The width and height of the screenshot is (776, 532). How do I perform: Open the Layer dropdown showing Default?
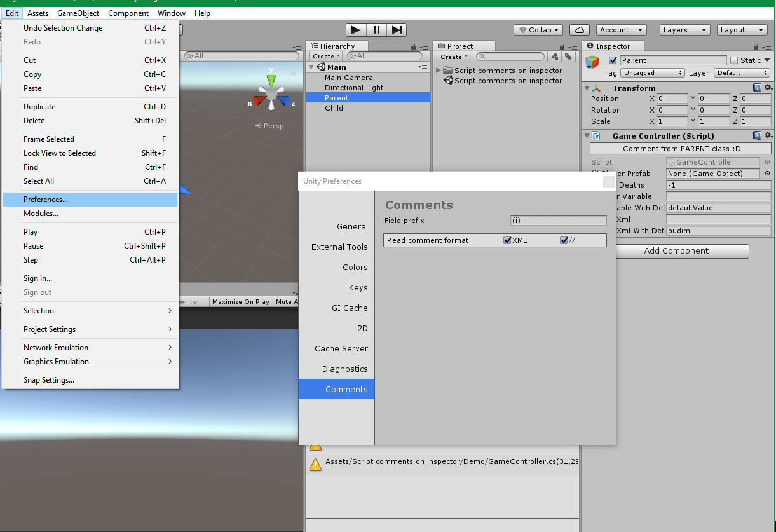tap(742, 73)
